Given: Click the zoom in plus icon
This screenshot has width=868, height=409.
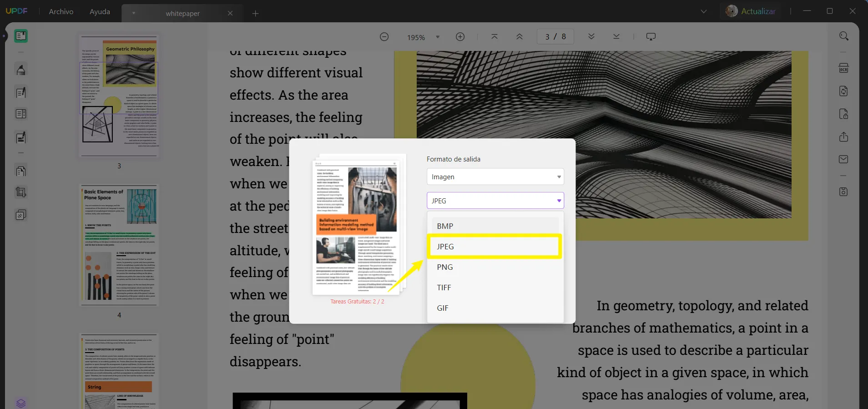Looking at the screenshot, I should 460,37.
